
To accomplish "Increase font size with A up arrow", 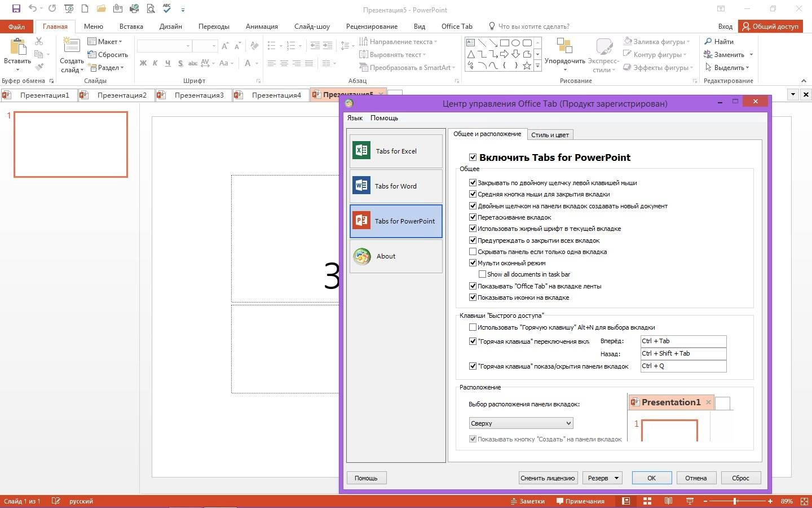I will [x=225, y=46].
